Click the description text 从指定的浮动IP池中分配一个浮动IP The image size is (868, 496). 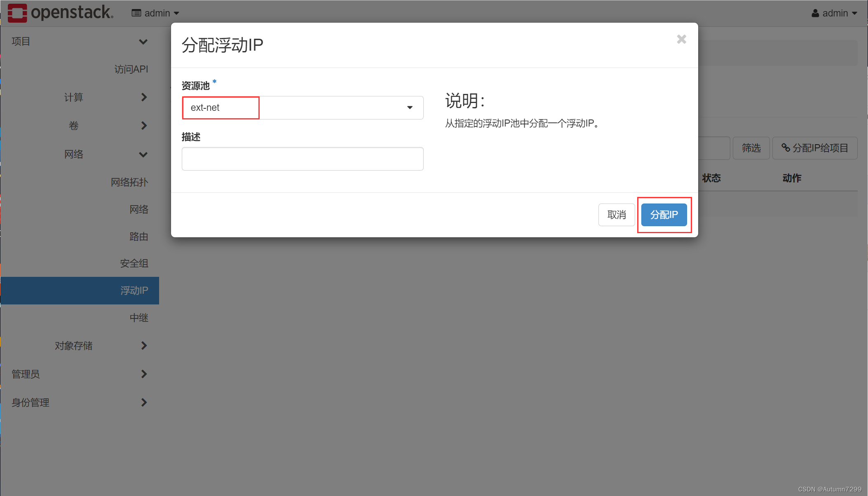tap(522, 123)
